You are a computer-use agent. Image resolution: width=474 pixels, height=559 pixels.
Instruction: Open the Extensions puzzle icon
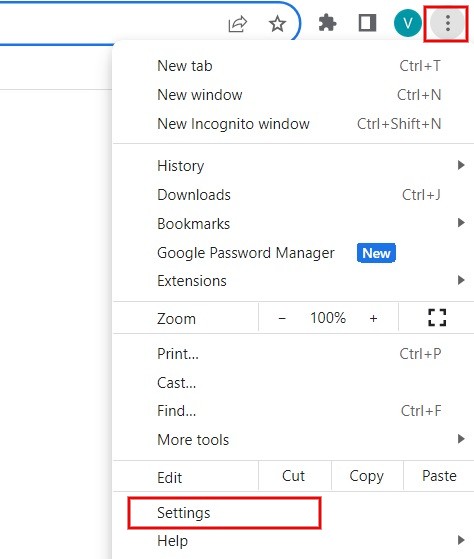coord(327,23)
